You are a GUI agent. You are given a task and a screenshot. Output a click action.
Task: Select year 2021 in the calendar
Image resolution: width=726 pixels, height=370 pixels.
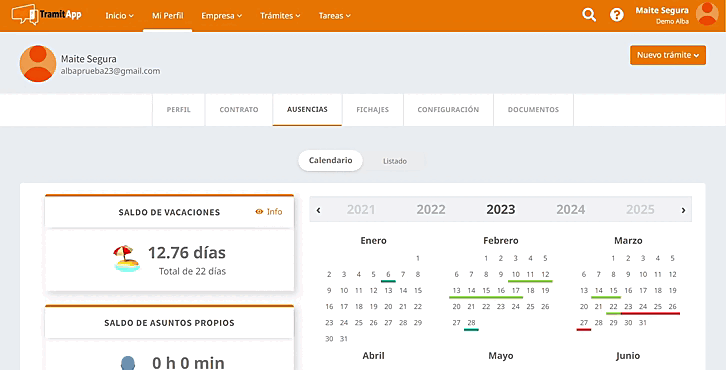(x=361, y=210)
